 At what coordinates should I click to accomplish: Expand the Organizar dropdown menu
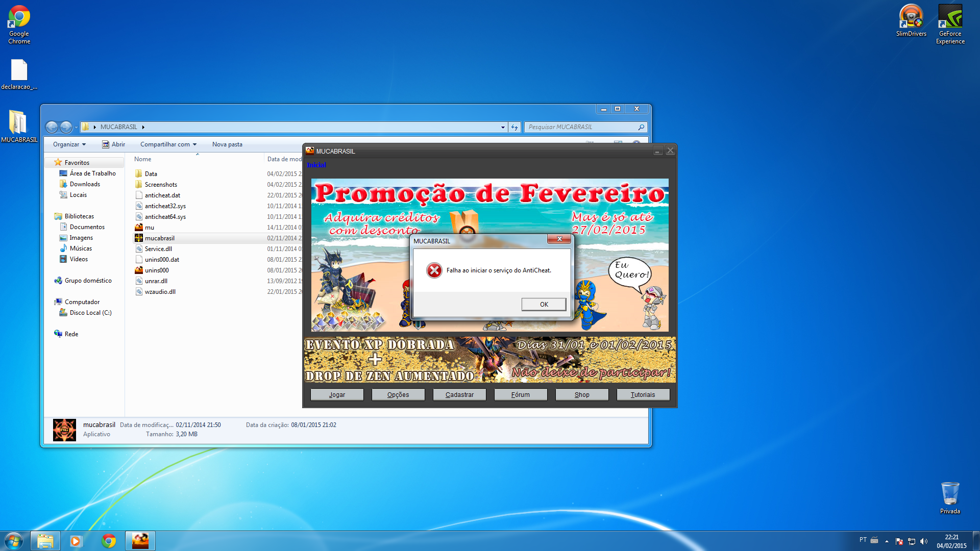click(x=69, y=144)
